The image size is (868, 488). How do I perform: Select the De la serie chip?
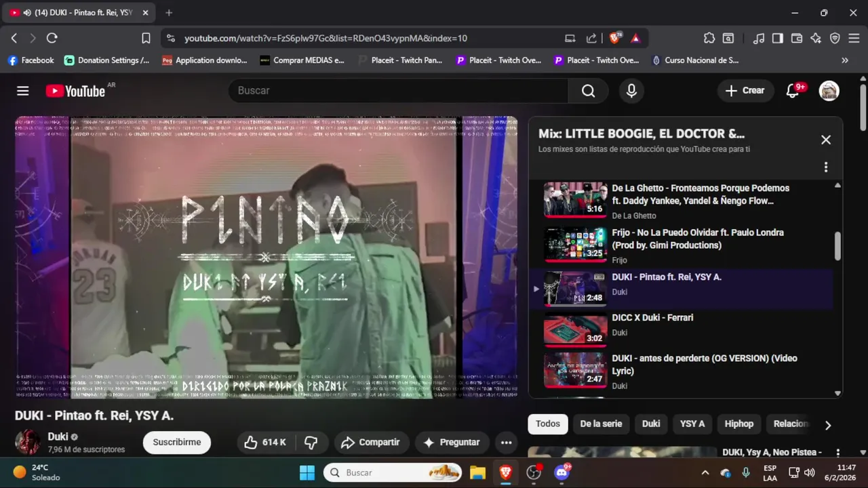pos(601,424)
